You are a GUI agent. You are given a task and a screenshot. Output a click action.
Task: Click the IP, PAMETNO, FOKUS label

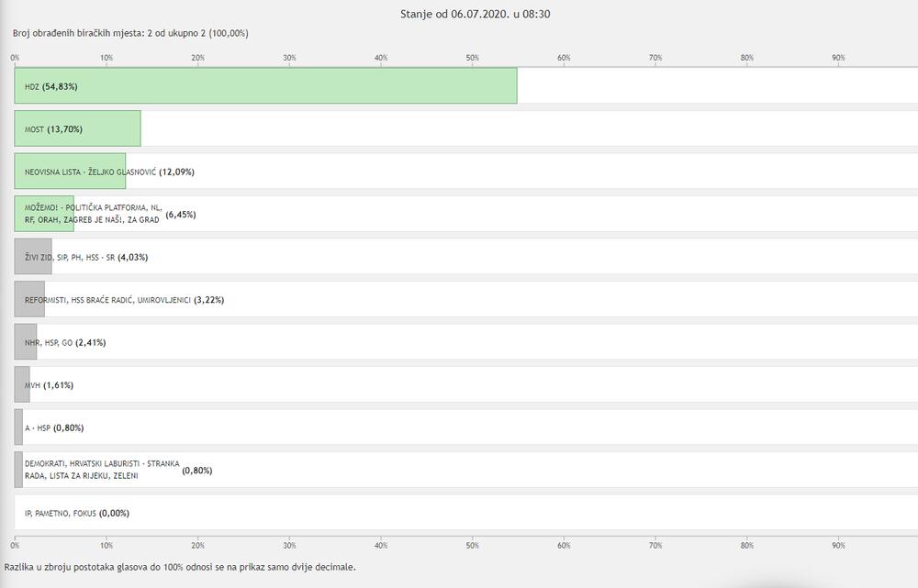tap(61, 513)
